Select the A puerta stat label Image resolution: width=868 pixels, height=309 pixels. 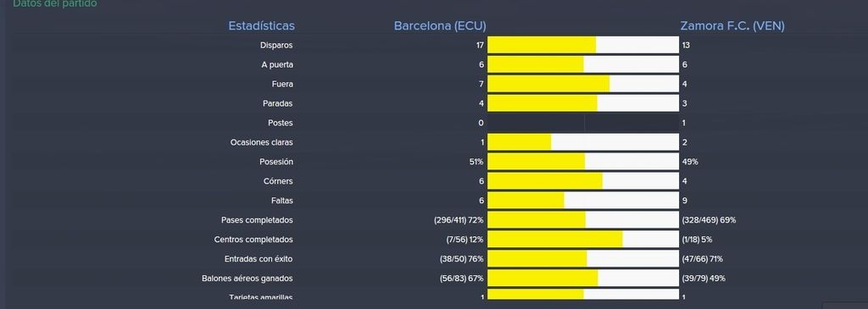pyautogui.click(x=277, y=64)
